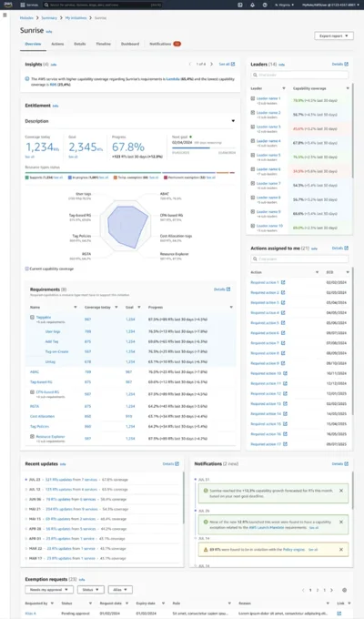Open Recent updates Details external icon
Screen dimensions: 364x619
coord(177,464)
